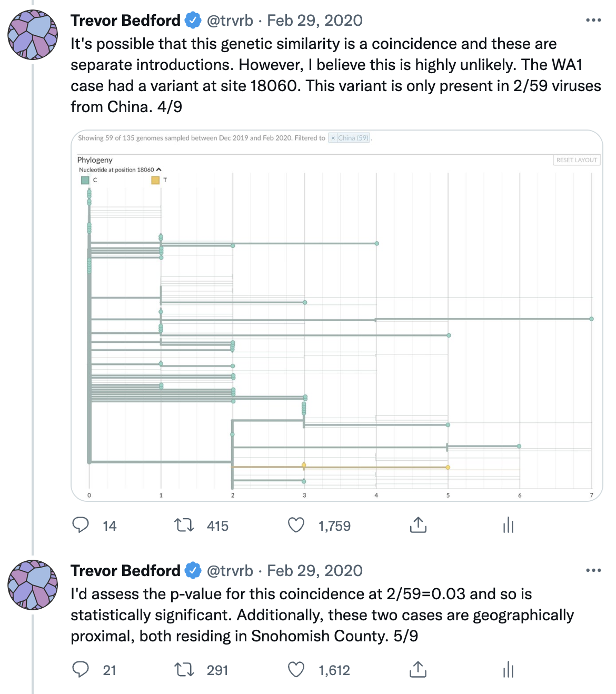The image size is (616, 694).
Task: Expand the Nucleotide at position 18060 legend
Action: tap(159, 170)
